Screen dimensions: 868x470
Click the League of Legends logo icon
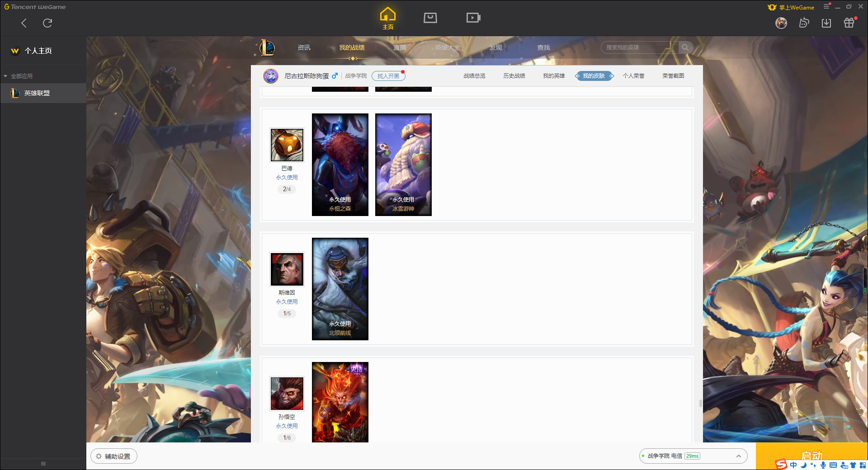(267, 47)
